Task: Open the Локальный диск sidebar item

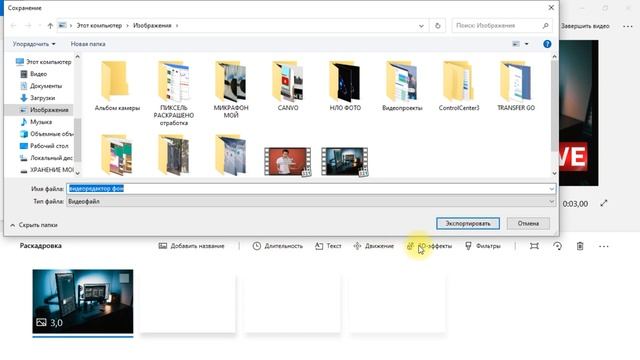Action: (51, 158)
